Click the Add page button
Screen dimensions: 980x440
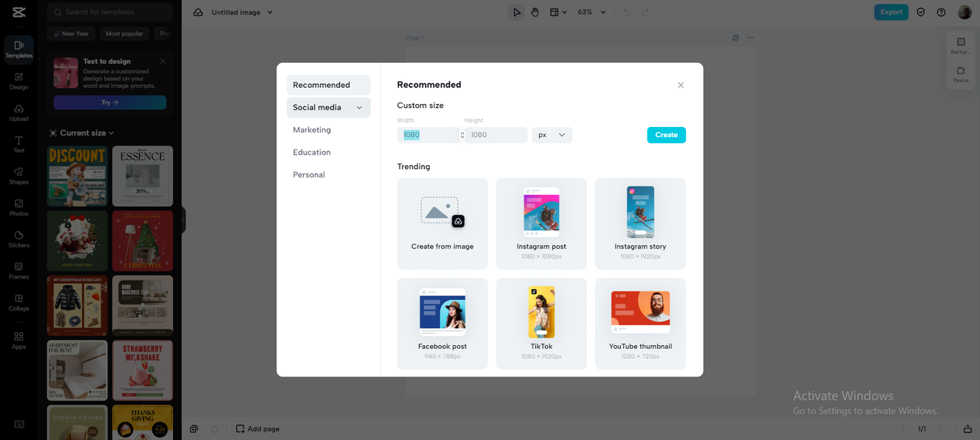(x=258, y=429)
